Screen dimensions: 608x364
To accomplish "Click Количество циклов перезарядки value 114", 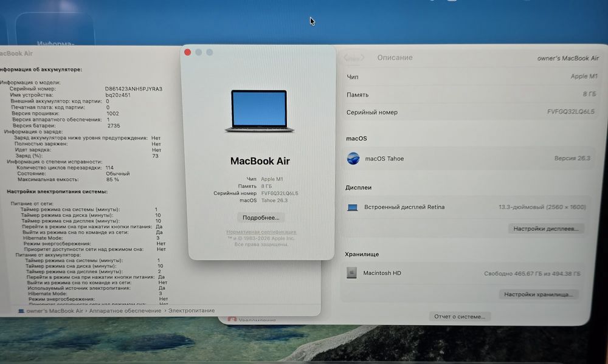I will [109, 168].
